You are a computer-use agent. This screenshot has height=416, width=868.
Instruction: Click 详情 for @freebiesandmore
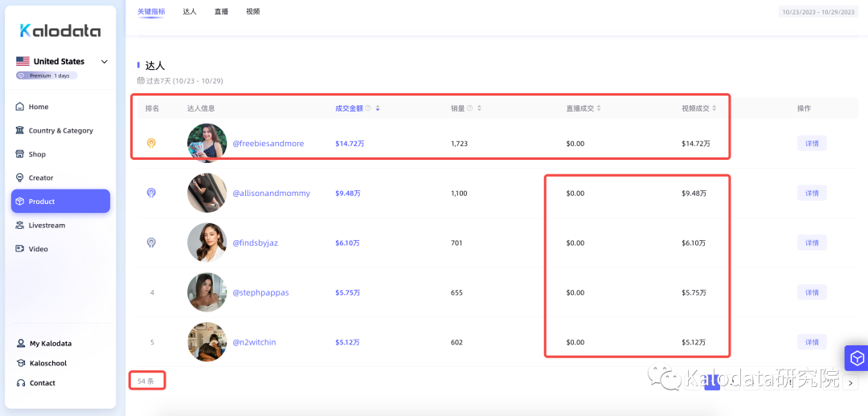pyautogui.click(x=812, y=143)
